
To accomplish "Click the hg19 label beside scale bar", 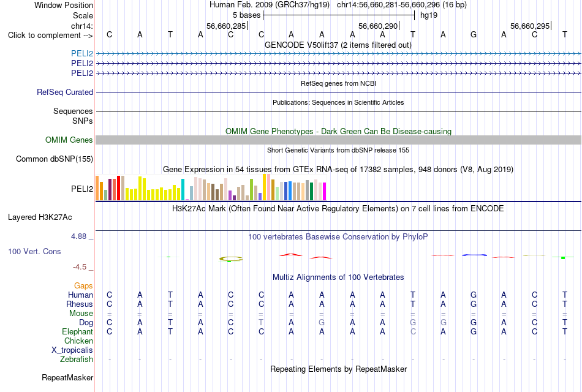I will pos(429,15).
